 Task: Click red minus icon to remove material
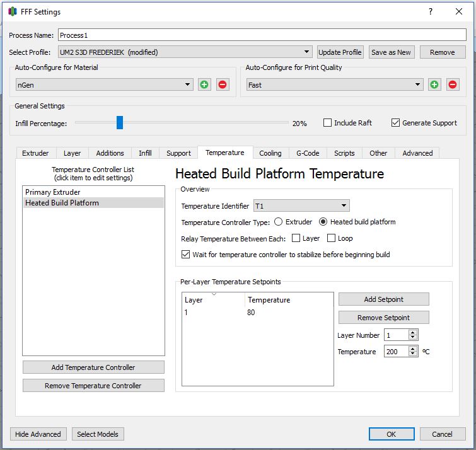(223, 84)
